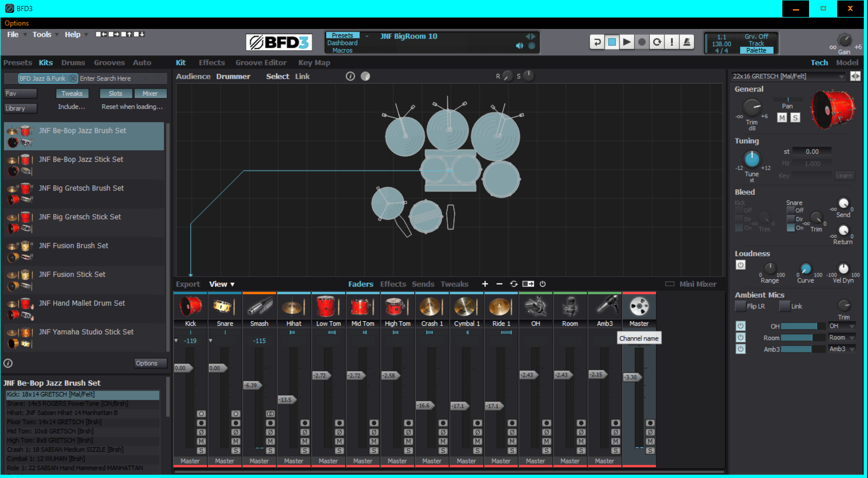Image resolution: width=868 pixels, height=478 pixels.
Task: Select the Room mic channel icon
Action: click(x=570, y=306)
